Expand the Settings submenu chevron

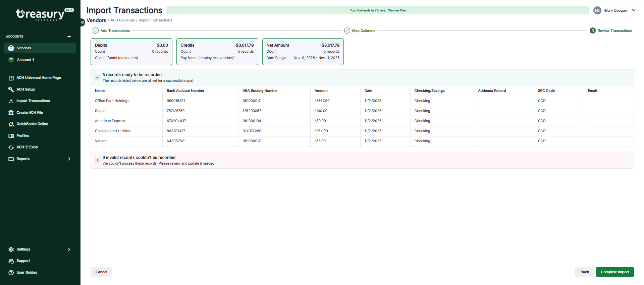[x=69, y=249]
